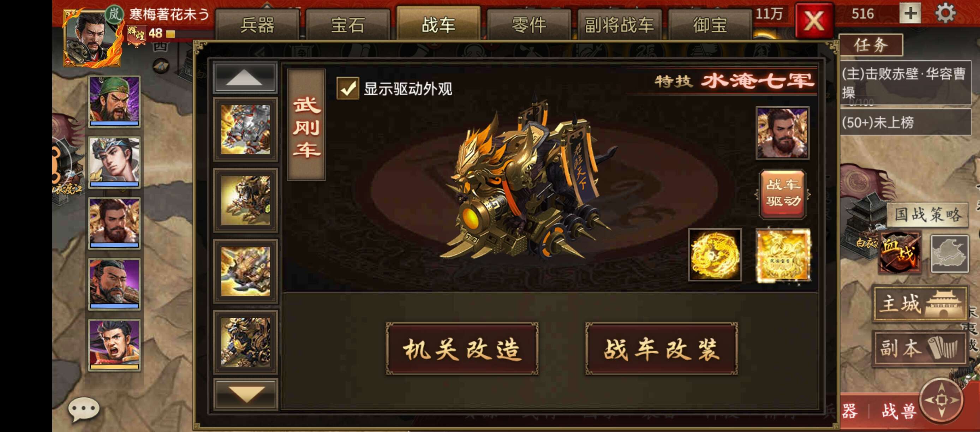The width and height of the screenshot is (980, 432).
Task: Tap the 血战 battle icon
Action: [900, 252]
